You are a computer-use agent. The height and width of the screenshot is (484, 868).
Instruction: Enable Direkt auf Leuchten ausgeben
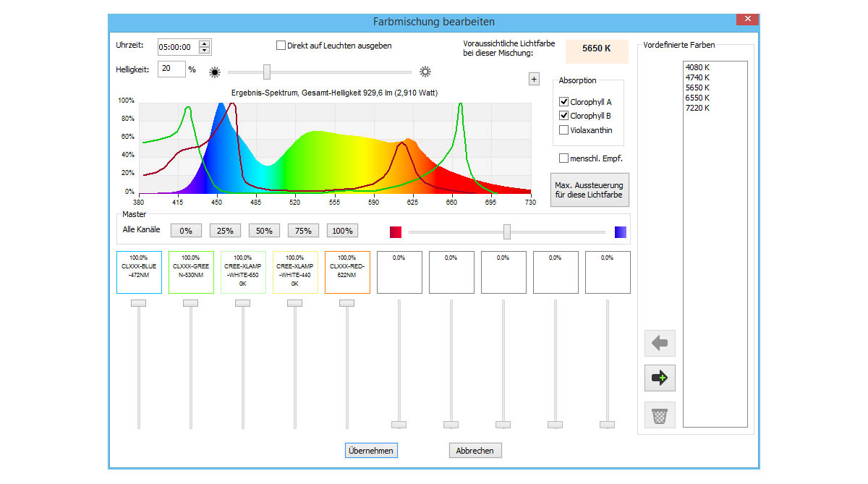pos(281,46)
